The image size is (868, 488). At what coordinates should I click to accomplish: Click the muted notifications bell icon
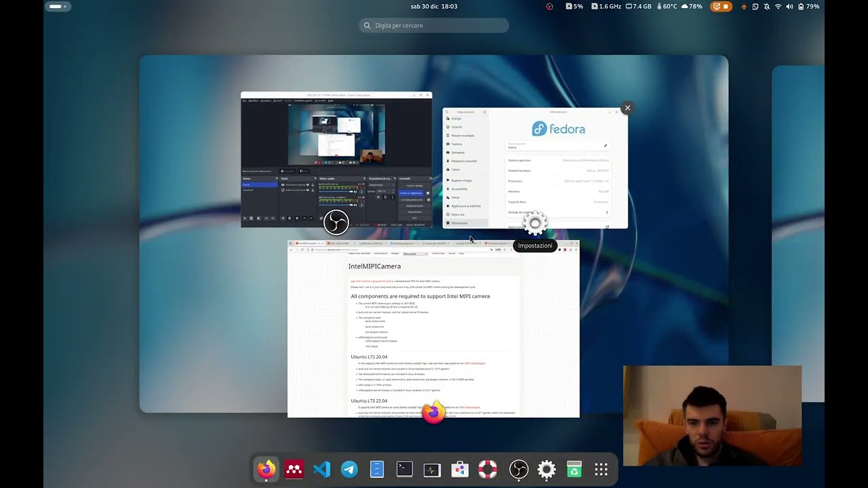point(766,7)
